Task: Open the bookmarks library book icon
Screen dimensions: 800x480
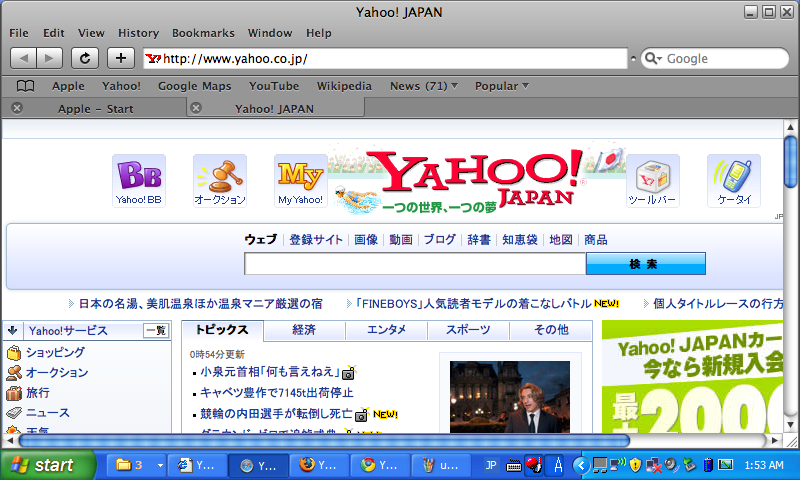Action: click(x=26, y=86)
